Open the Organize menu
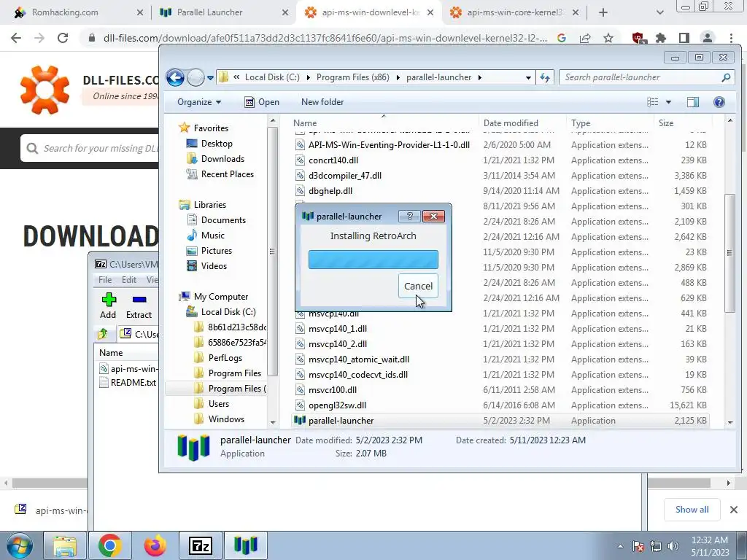Viewport: 747px width, 560px height. 199,102
